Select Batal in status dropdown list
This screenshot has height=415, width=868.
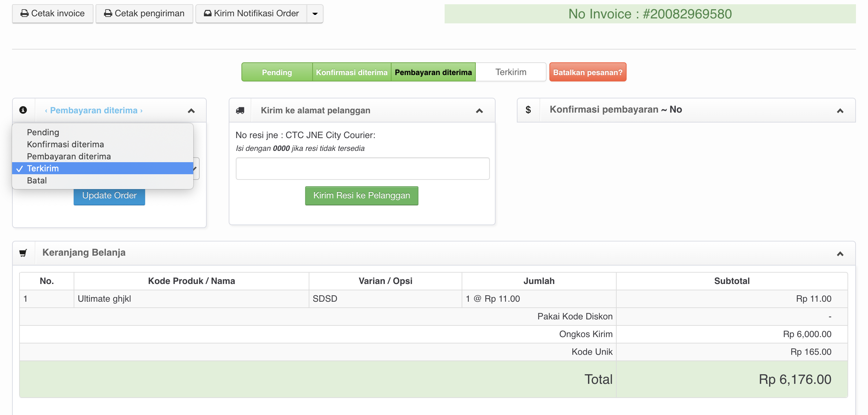37,181
